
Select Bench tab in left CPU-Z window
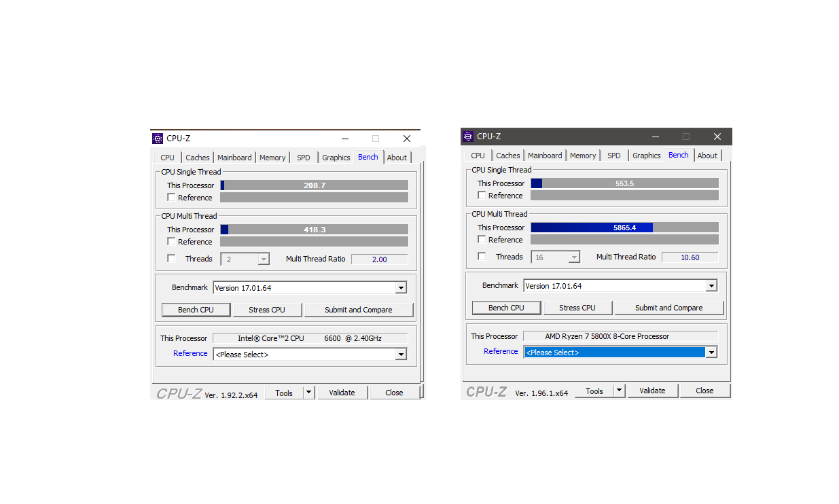(368, 157)
